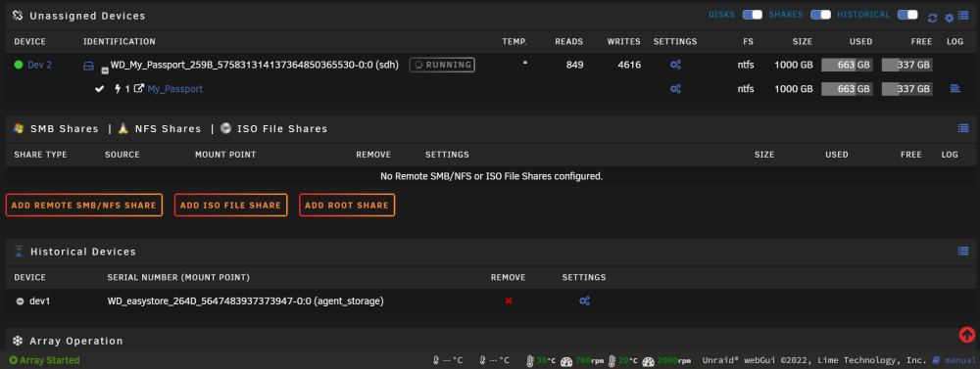Open the My_Passport mount point link
Viewport: 980px width, 369px height.
click(175, 89)
